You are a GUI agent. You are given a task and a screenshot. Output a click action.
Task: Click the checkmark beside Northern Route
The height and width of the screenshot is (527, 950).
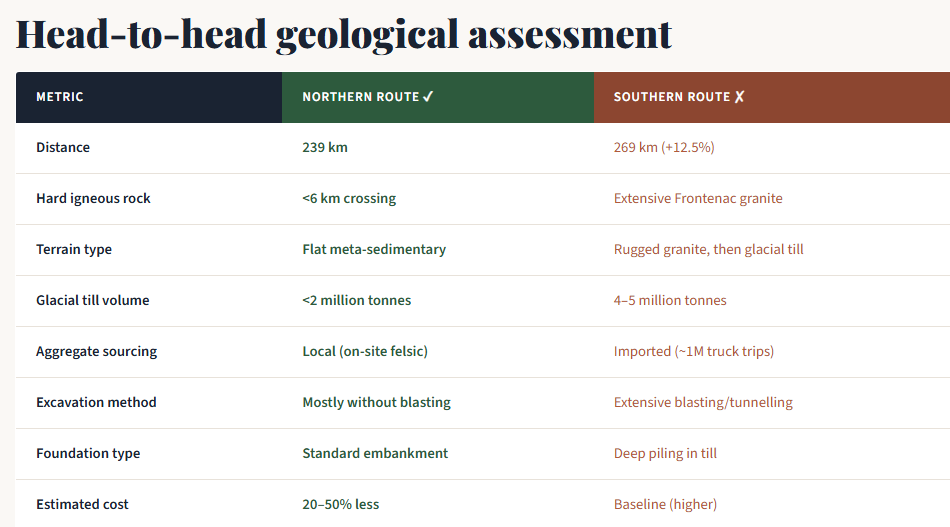coord(428,97)
